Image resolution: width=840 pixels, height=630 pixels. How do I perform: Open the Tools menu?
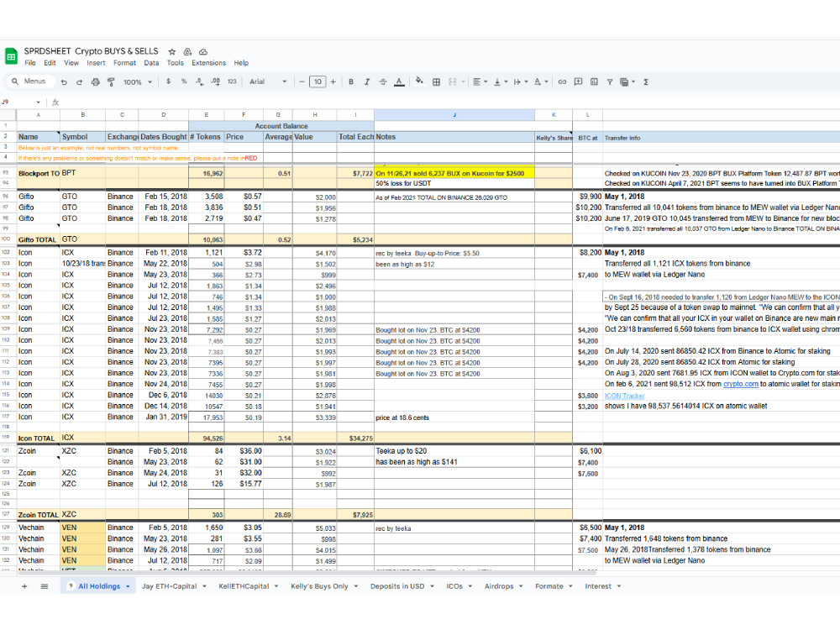[176, 63]
